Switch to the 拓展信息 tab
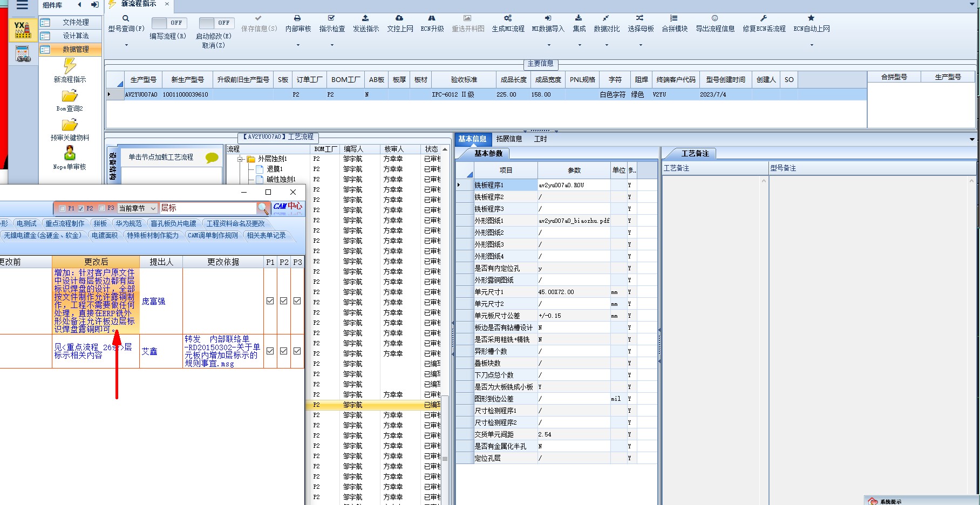This screenshot has width=980, height=505. [x=509, y=139]
